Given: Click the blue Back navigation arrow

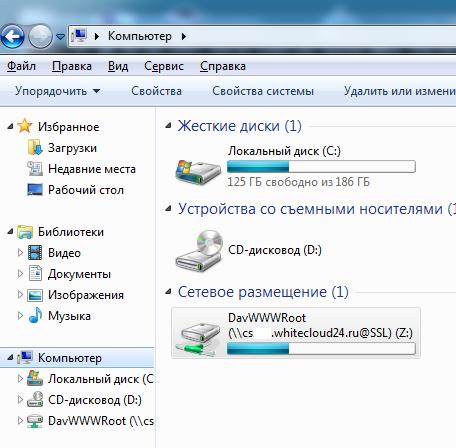Looking at the screenshot, I should click(x=13, y=36).
